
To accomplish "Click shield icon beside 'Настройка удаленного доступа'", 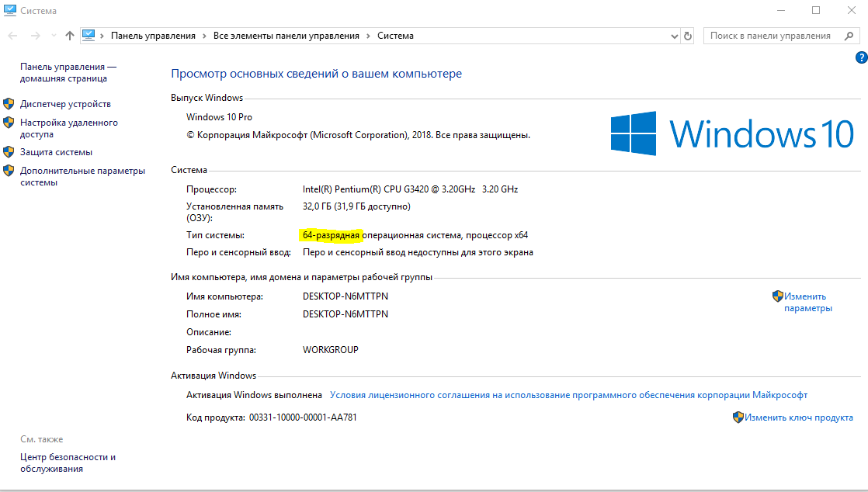I will click(9, 123).
